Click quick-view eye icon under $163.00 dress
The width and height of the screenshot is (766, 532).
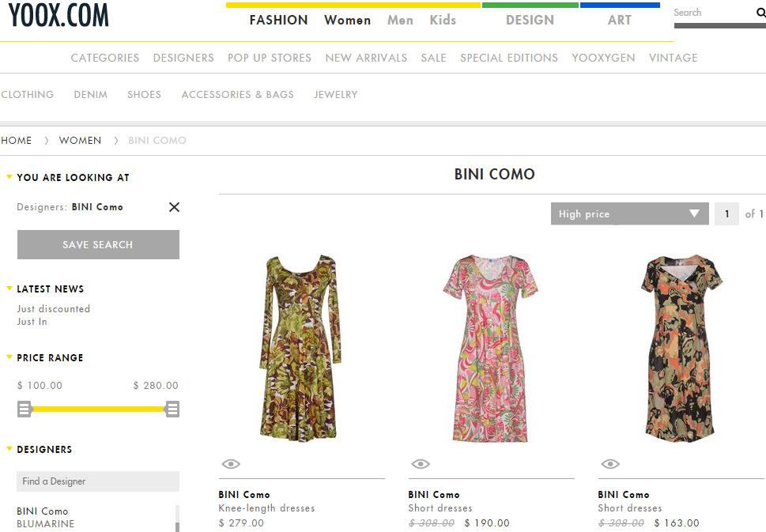(x=610, y=463)
